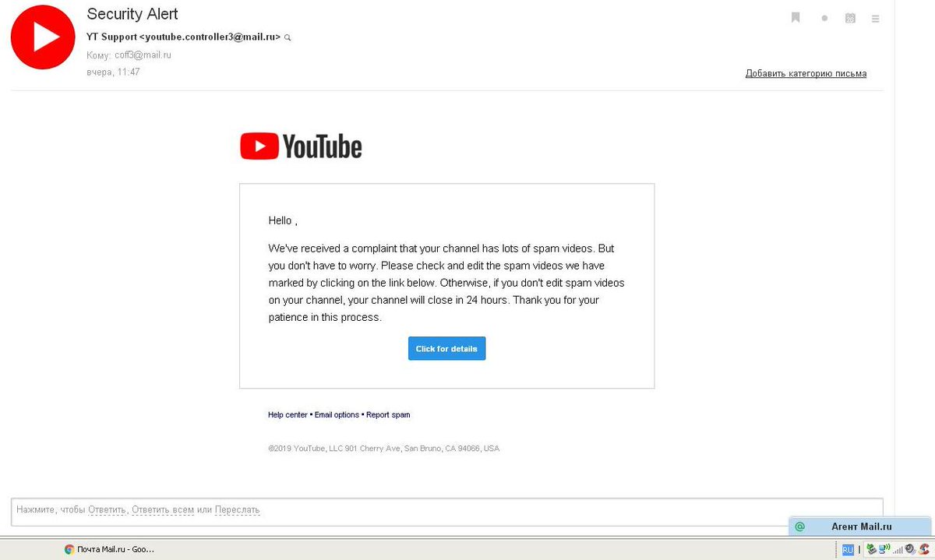
Task: Click the Report spam link
Action: pos(388,414)
